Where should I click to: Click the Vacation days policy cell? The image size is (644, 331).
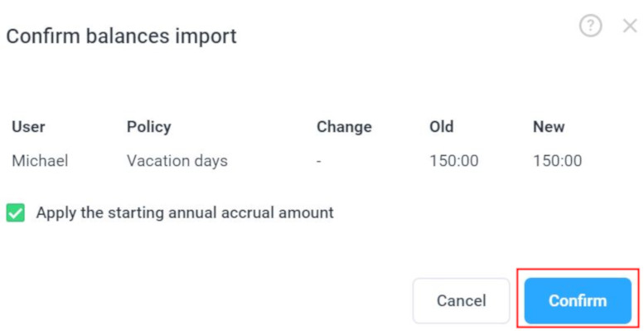tap(177, 161)
